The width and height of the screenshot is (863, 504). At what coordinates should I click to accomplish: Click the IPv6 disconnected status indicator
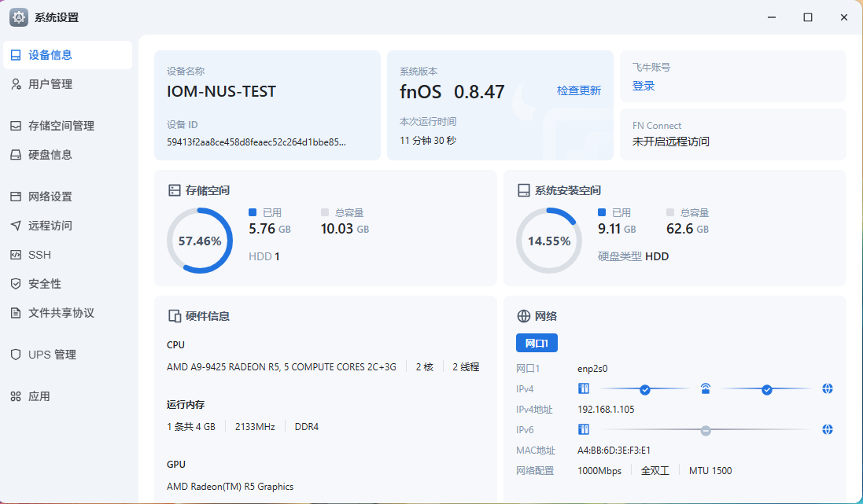pos(706,431)
